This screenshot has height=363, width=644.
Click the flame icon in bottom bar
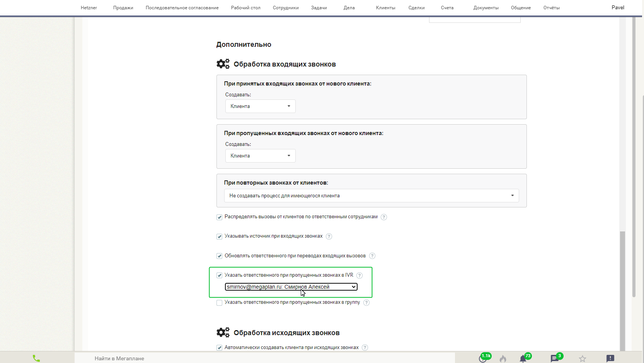click(503, 359)
